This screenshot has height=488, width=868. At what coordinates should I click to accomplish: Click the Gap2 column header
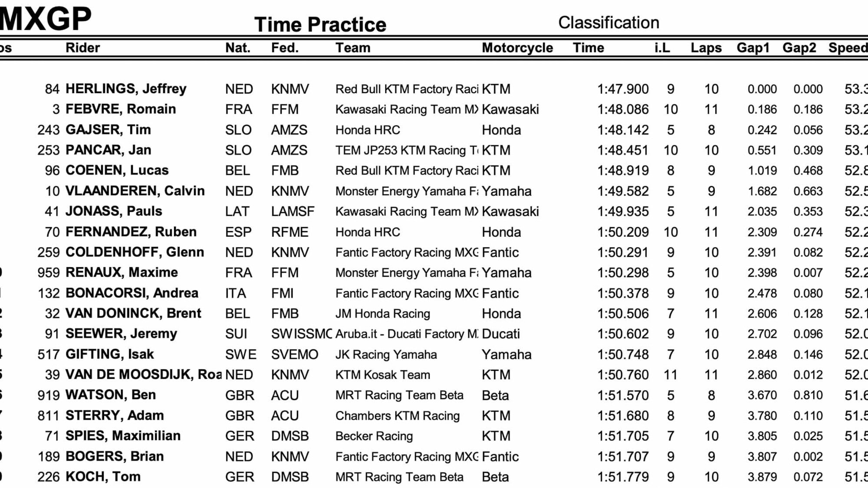tap(799, 48)
